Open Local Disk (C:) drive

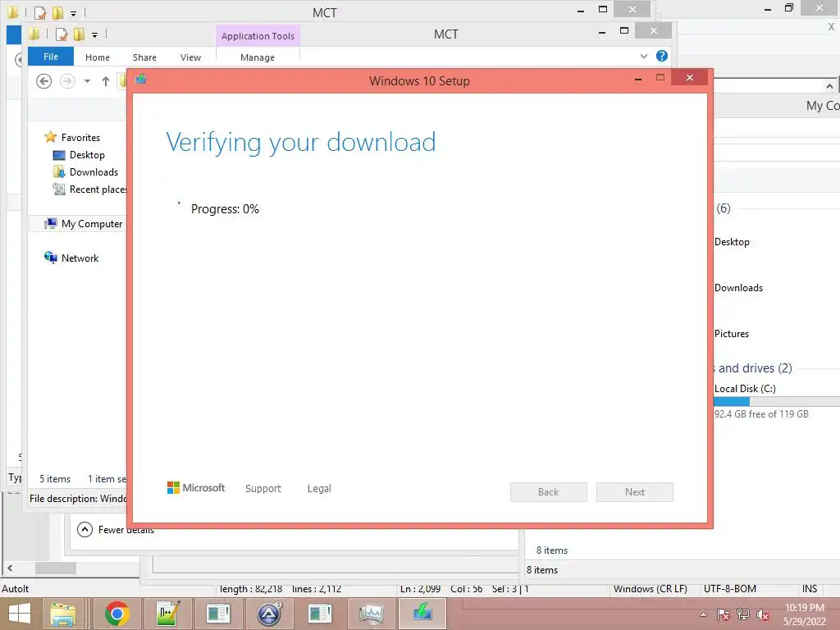(x=745, y=388)
